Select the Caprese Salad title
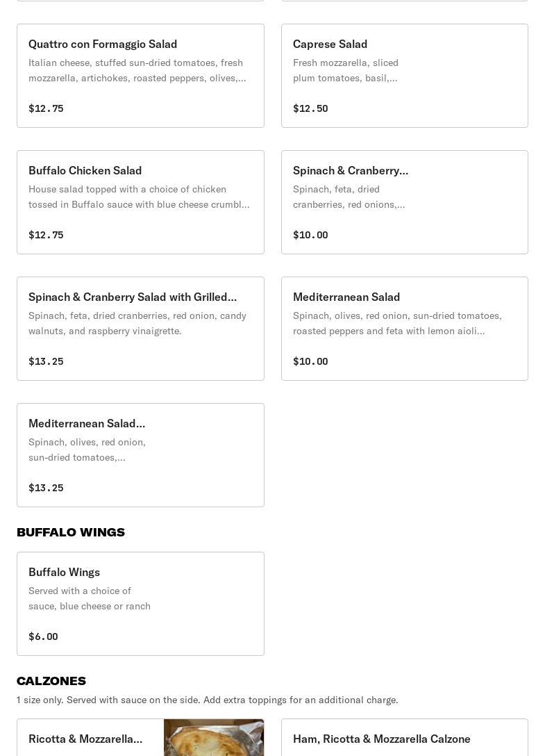Image resolution: width=545 pixels, height=756 pixels. coord(330,44)
